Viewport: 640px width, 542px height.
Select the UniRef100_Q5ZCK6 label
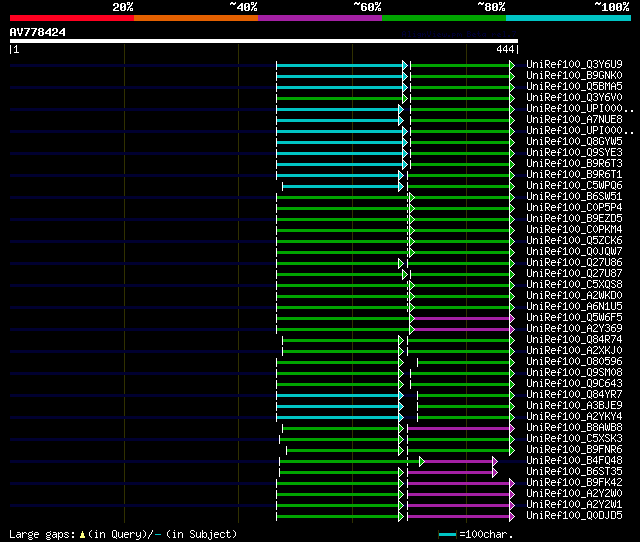(x=574, y=240)
